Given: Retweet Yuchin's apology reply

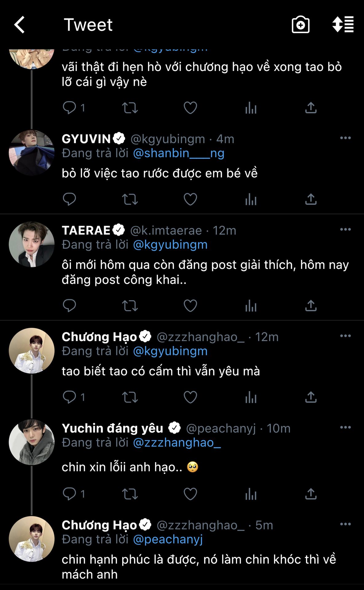Looking at the screenshot, I should pos(130,494).
